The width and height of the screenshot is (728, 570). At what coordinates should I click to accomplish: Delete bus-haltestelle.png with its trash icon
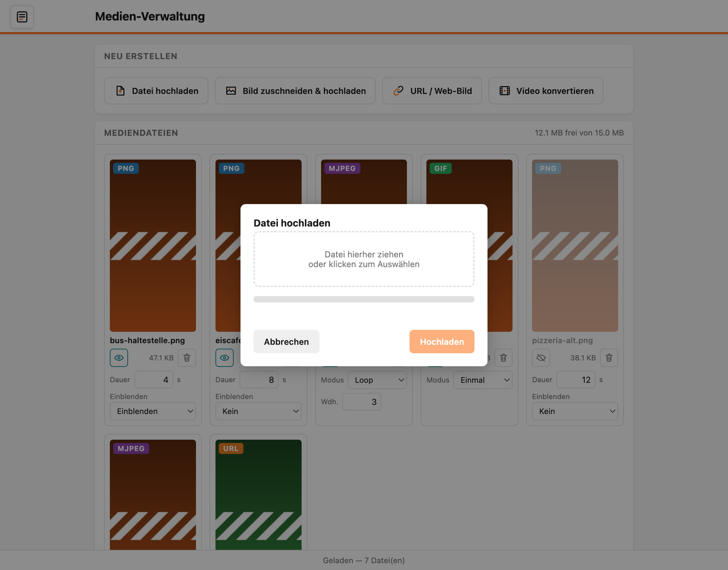tap(187, 358)
